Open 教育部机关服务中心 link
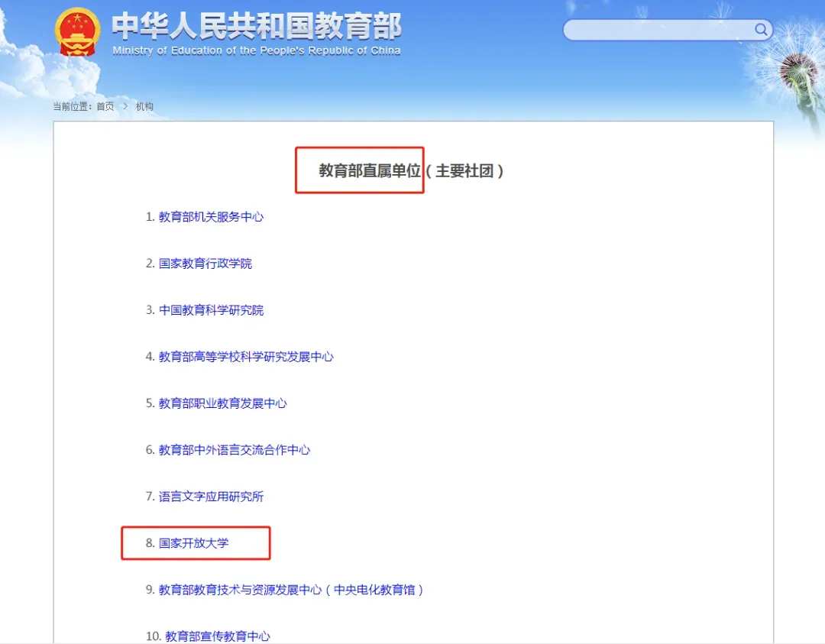The image size is (825, 644). point(211,217)
